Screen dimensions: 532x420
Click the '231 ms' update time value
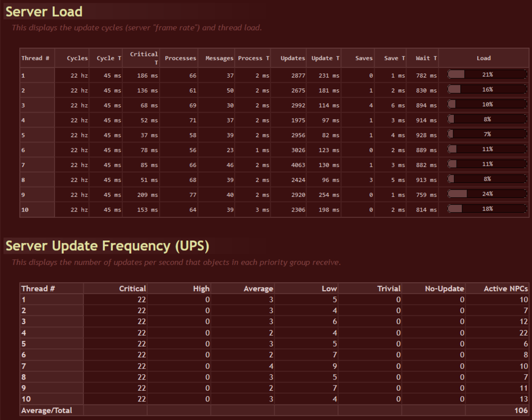coord(329,75)
